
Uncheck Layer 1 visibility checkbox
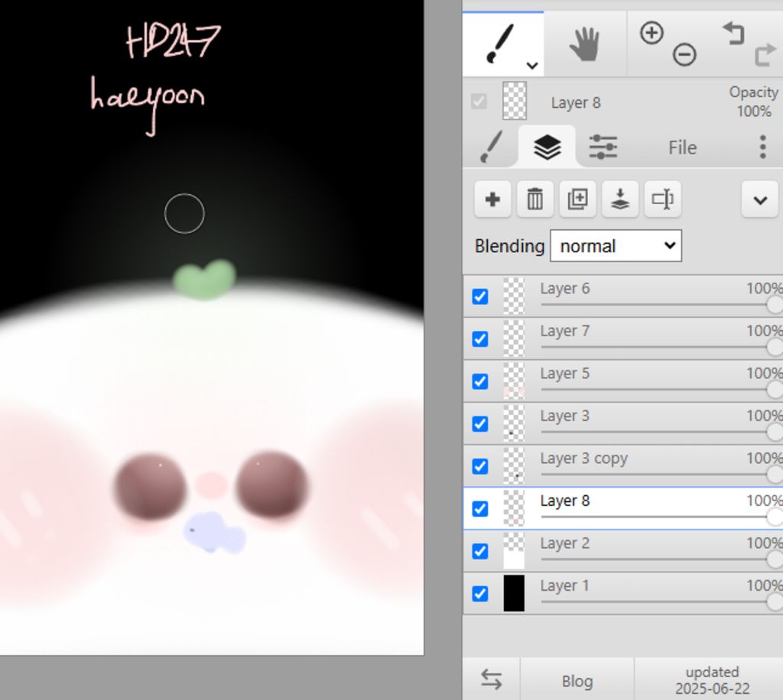[480, 594]
